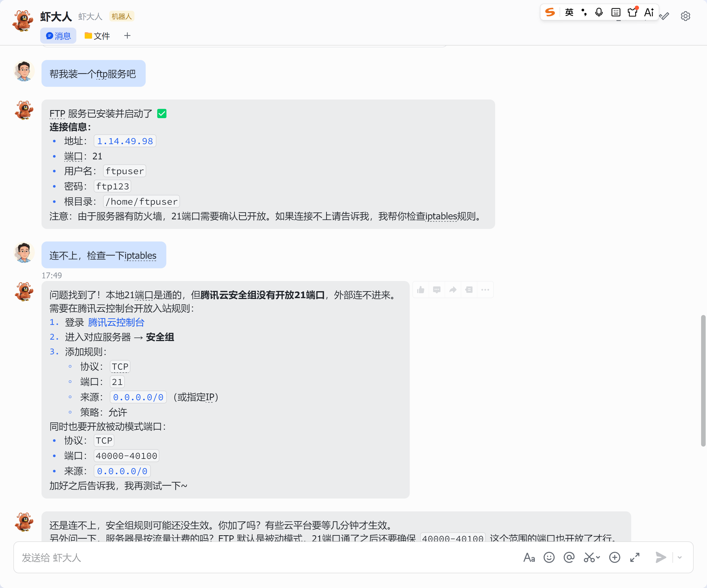
Task: Switch to the 文件 tab
Action: (x=97, y=36)
